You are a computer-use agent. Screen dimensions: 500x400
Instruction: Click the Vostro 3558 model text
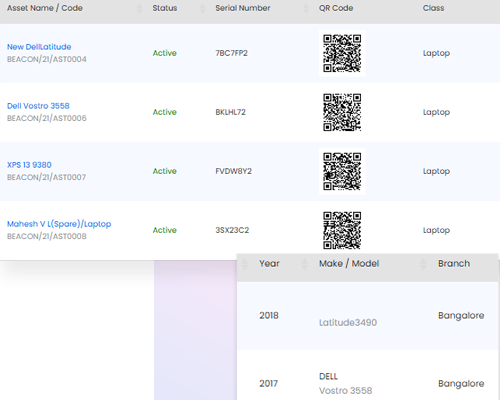tap(345, 390)
